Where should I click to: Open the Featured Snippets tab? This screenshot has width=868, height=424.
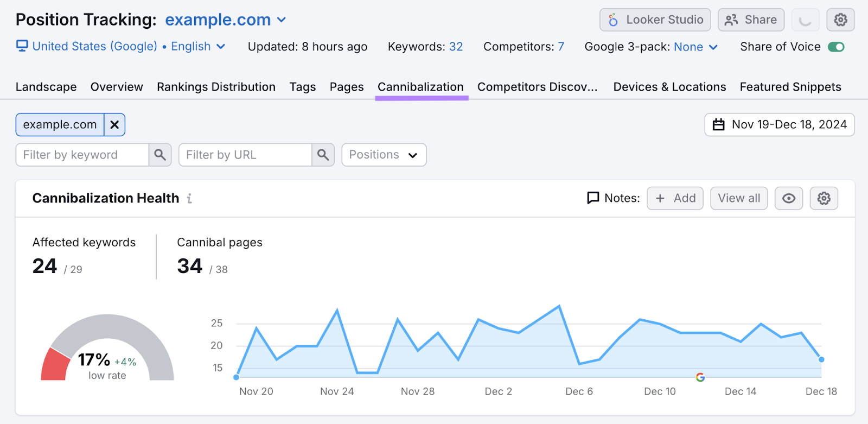790,87
